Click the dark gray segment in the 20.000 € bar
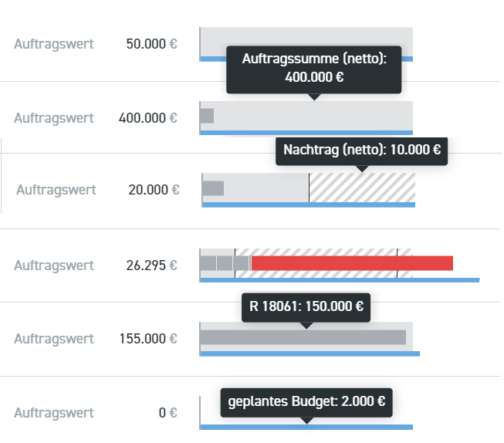Image resolution: width=504 pixels, height=443 pixels. click(213, 188)
